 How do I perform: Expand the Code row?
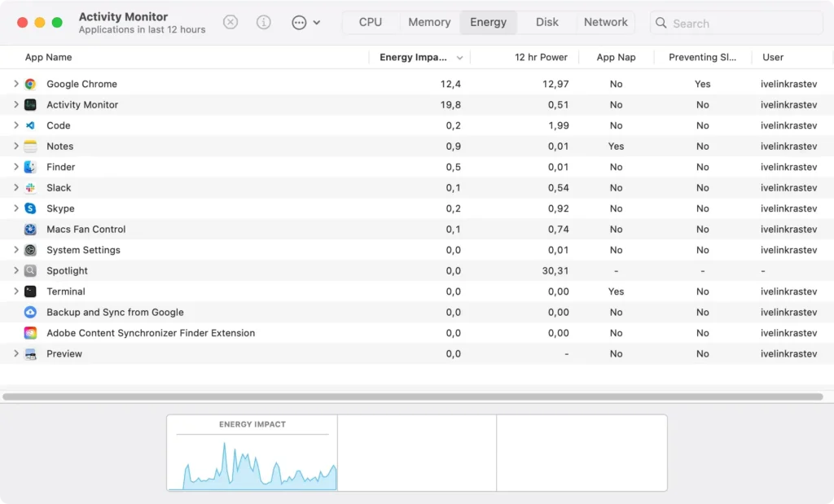point(16,125)
